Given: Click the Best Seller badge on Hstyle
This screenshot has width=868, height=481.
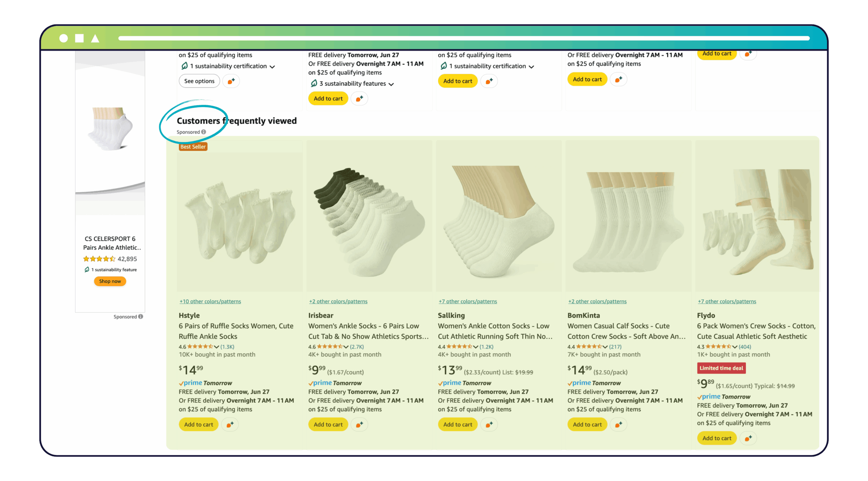Looking at the screenshot, I should tap(193, 147).
